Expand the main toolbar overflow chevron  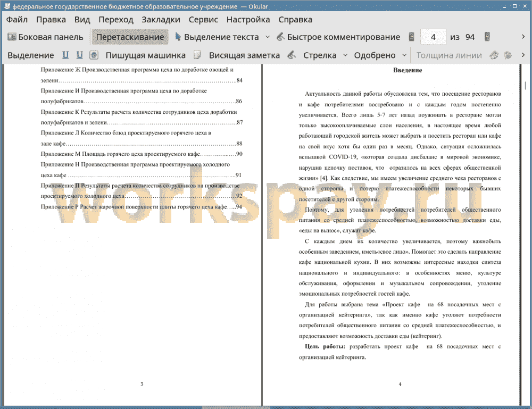(523, 37)
